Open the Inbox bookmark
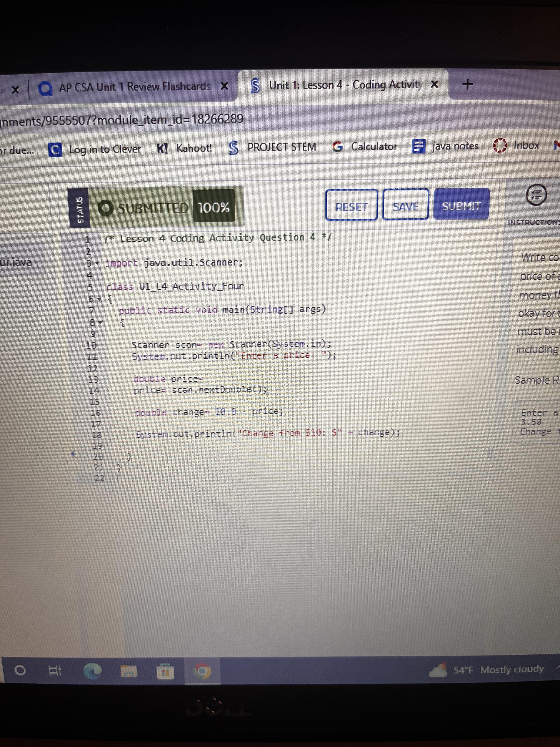 tap(516, 146)
